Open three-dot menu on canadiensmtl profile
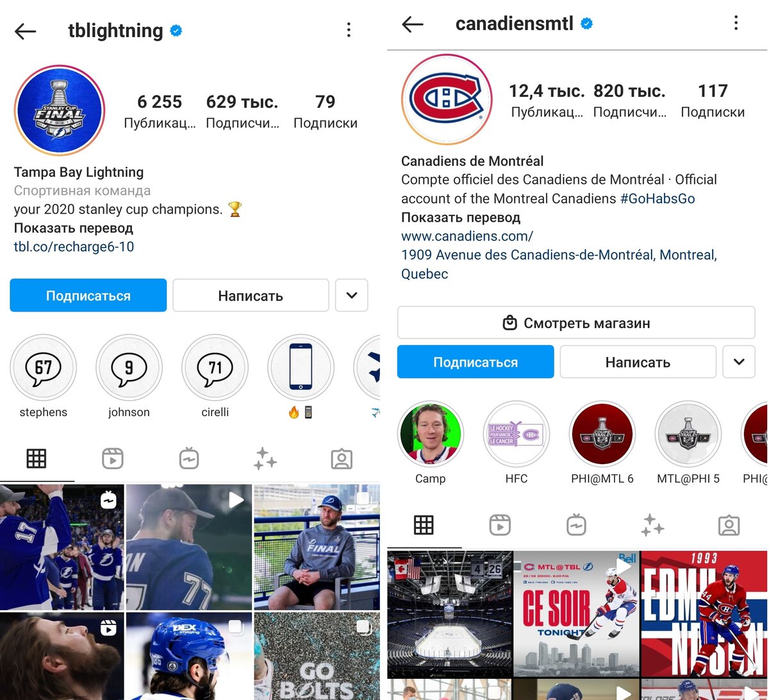Image resolution: width=769 pixels, height=700 pixels. (736, 24)
